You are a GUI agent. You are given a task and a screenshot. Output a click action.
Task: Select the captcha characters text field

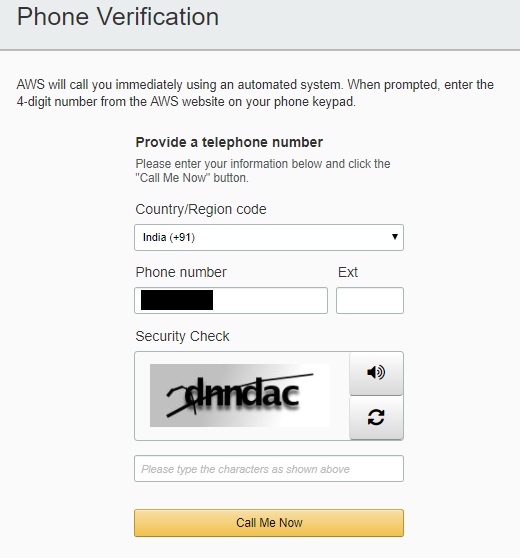pos(269,469)
